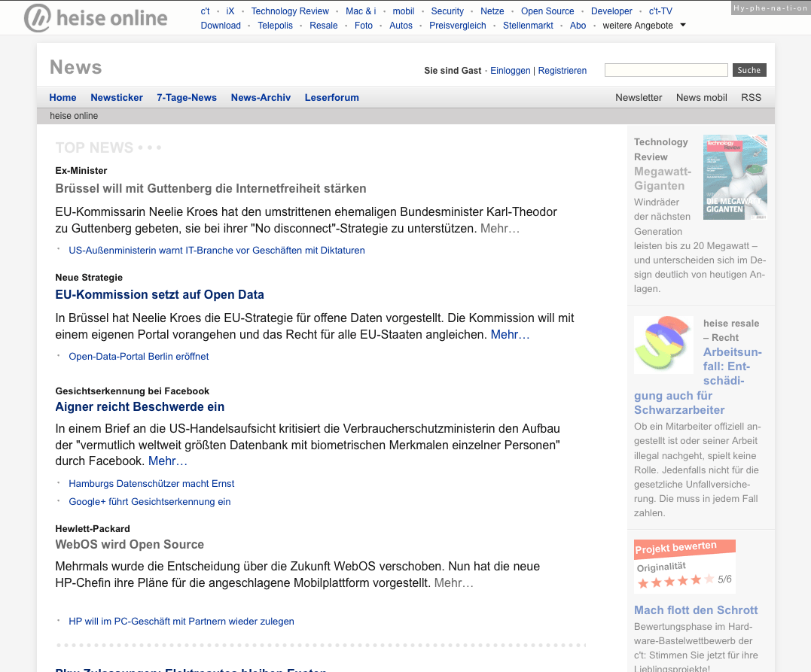Open article "EU-Kommission setzt auf Open Data"

pyautogui.click(x=160, y=294)
